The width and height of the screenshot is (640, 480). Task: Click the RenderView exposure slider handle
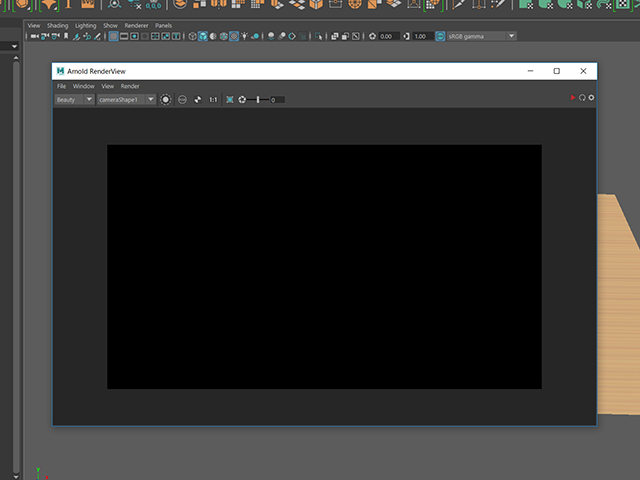258,100
